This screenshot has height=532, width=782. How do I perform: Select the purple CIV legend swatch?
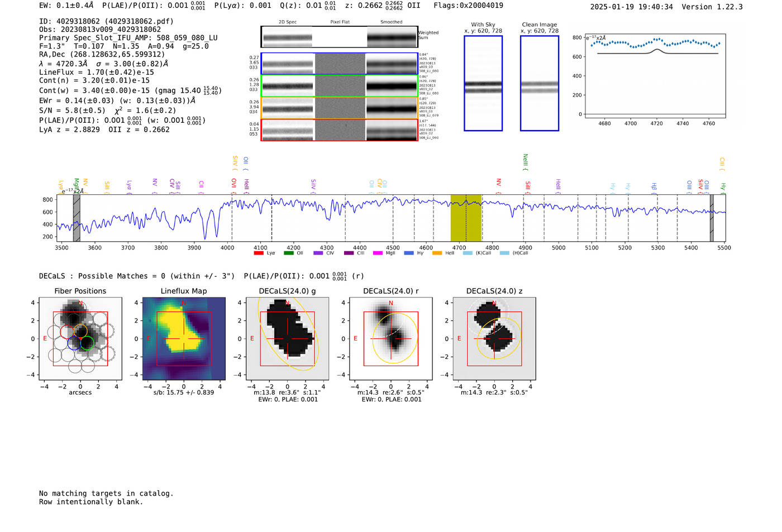318,253
